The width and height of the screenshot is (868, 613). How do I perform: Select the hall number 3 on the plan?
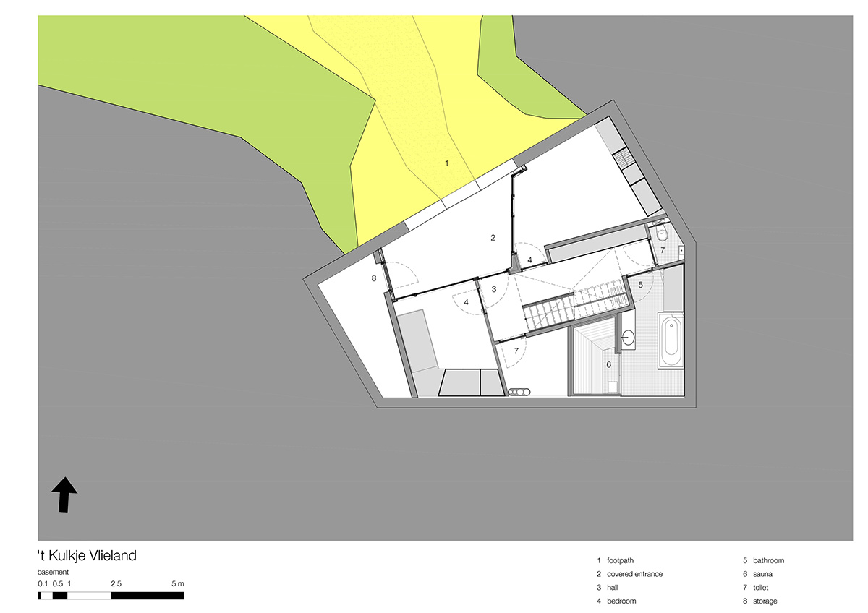493,289
